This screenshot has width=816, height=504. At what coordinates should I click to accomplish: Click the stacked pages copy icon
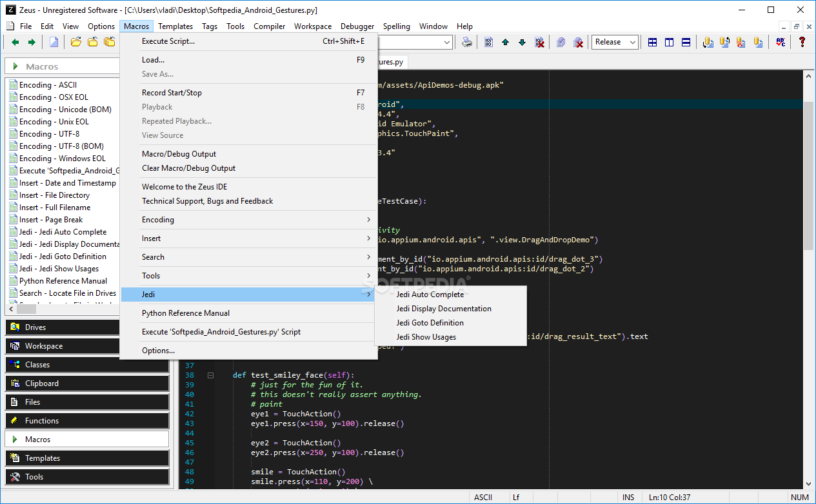click(x=561, y=42)
